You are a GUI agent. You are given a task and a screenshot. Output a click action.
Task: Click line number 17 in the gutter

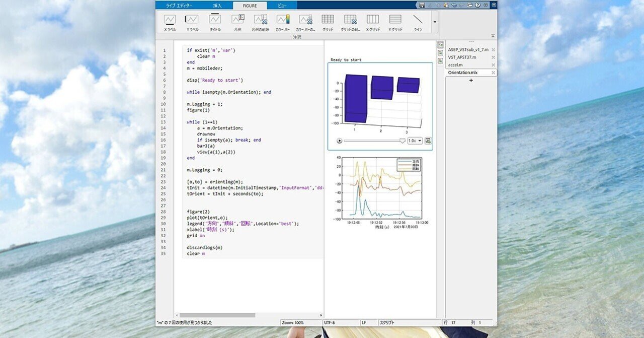pyautogui.click(x=164, y=146)
